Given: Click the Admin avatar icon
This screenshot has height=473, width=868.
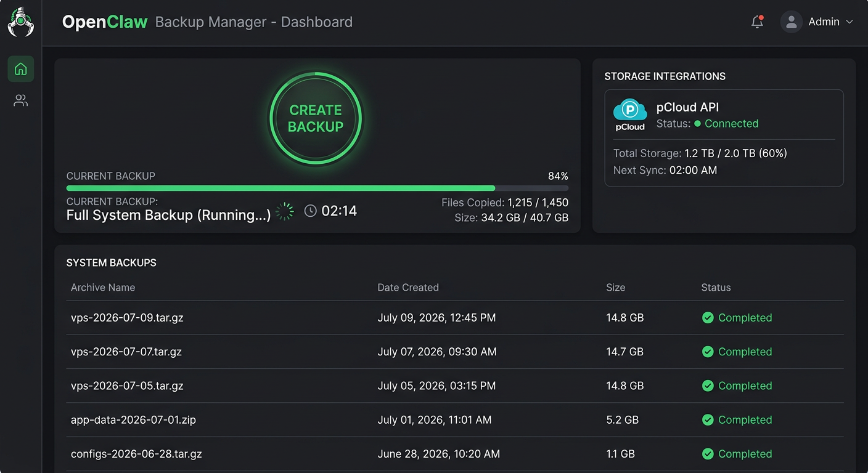Looking at the screenshot, I should tap(791, 22).
